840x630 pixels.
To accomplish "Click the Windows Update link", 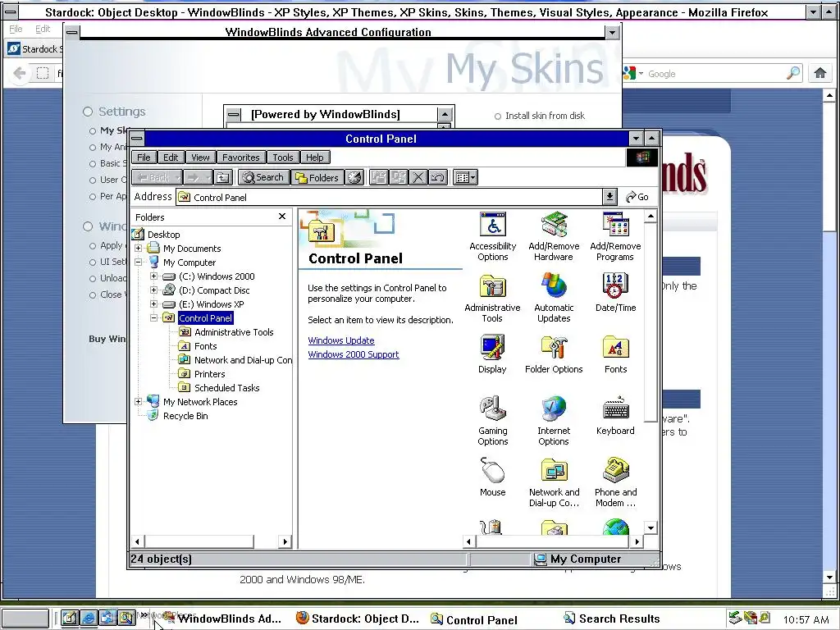I will [x=341, y=340].
